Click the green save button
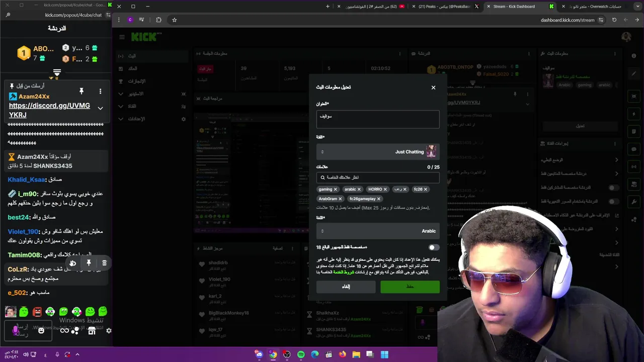This screenshot has width=644, height=362. (410, 287)
